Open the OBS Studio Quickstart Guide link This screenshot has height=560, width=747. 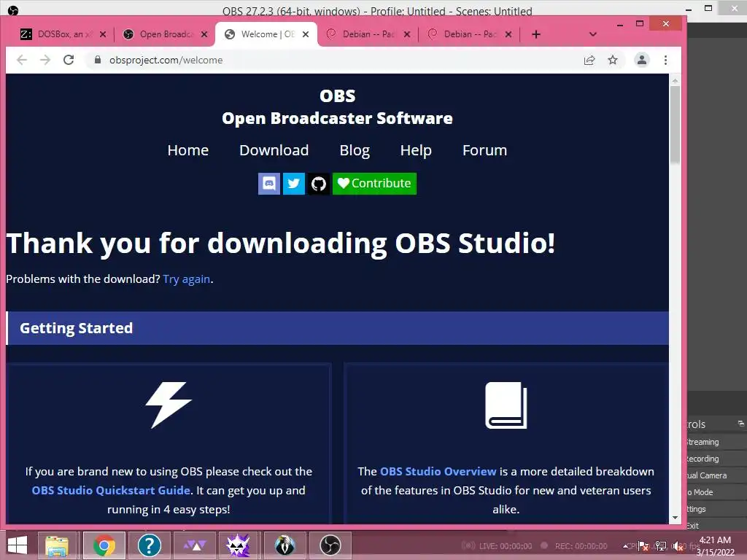coord(111,491)
